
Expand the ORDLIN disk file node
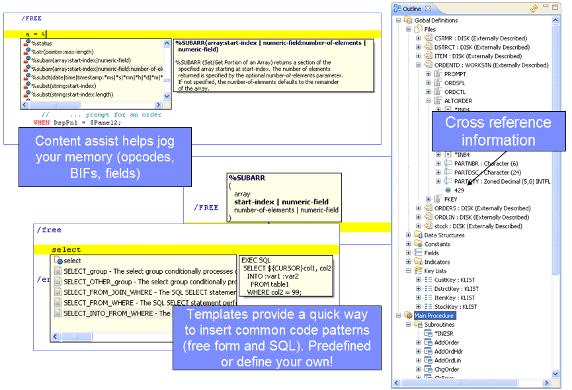point(419,217)
